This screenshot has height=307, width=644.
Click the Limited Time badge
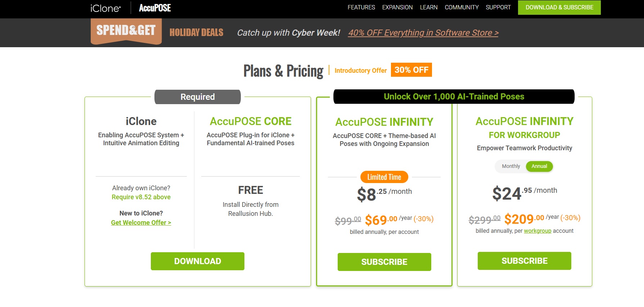(384, 177)
